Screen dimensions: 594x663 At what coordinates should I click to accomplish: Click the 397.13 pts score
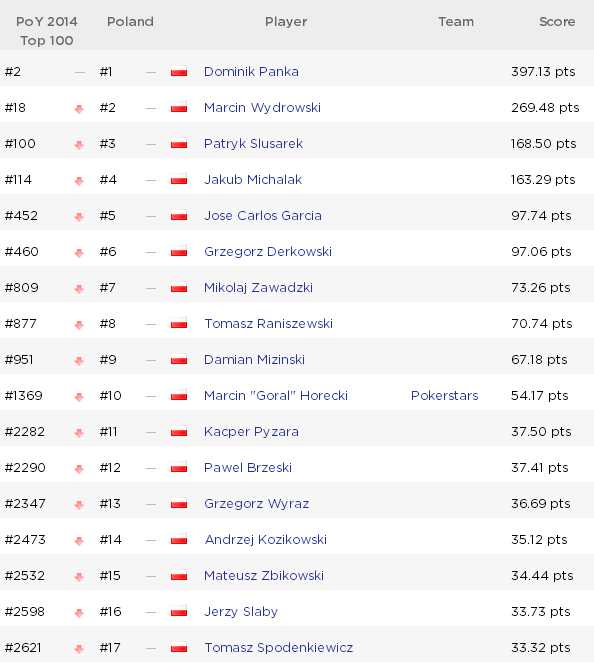coord(543,71)
